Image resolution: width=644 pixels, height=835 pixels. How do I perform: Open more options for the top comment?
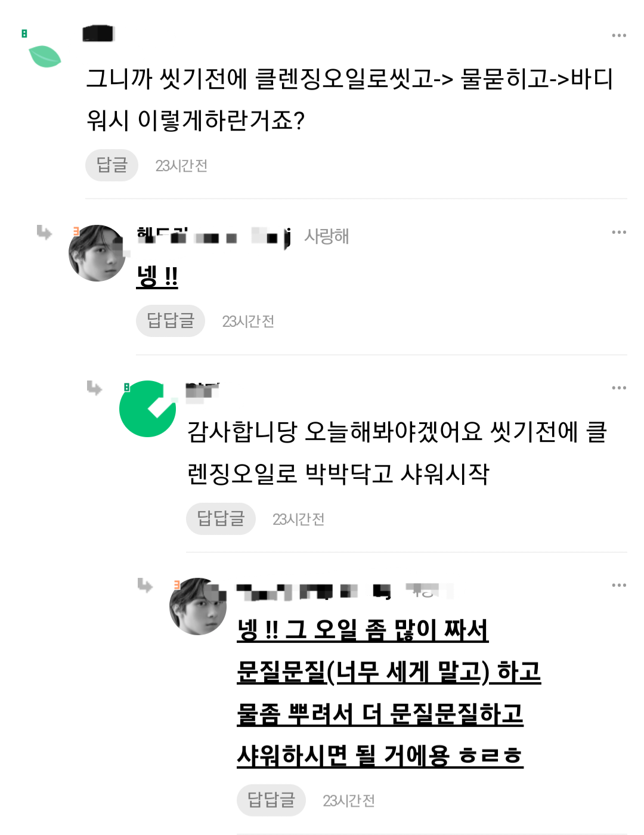(x=619, y=35)
